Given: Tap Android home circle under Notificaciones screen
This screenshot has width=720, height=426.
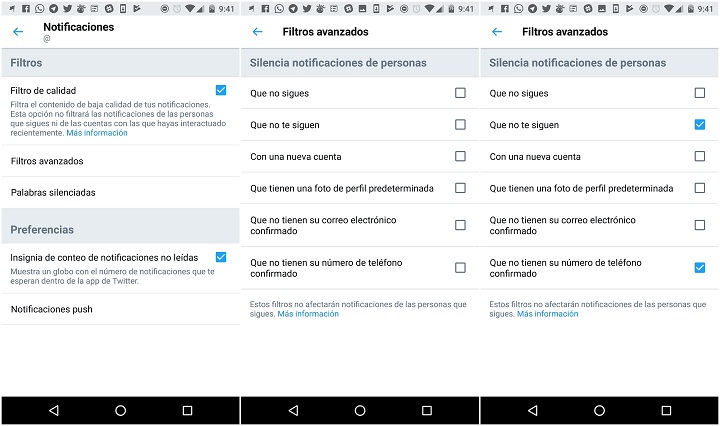Looking at the screenshot, I should coord(120,410).
